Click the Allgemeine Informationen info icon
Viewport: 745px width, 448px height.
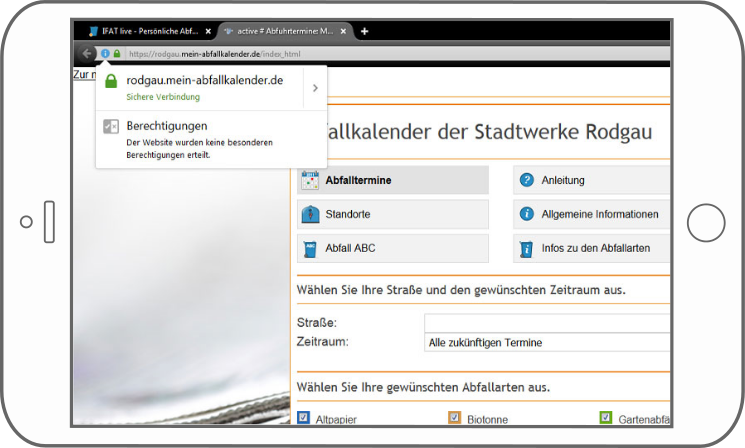526,214
